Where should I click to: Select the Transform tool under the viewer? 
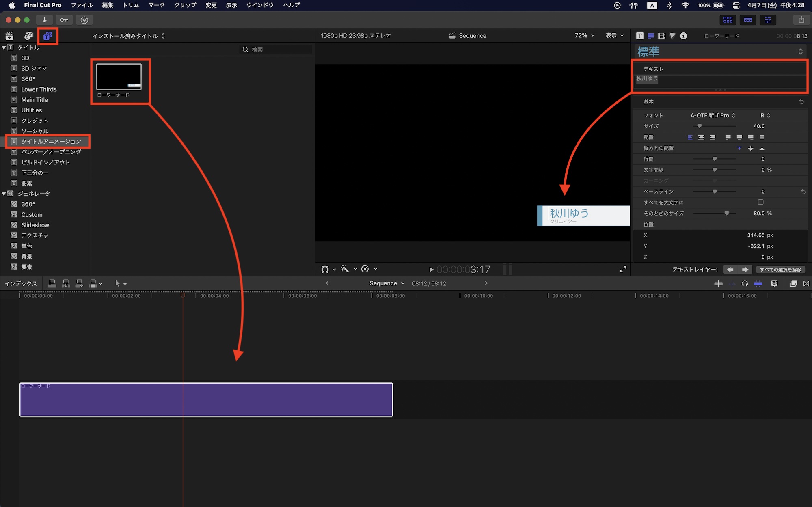coord(325,269)
